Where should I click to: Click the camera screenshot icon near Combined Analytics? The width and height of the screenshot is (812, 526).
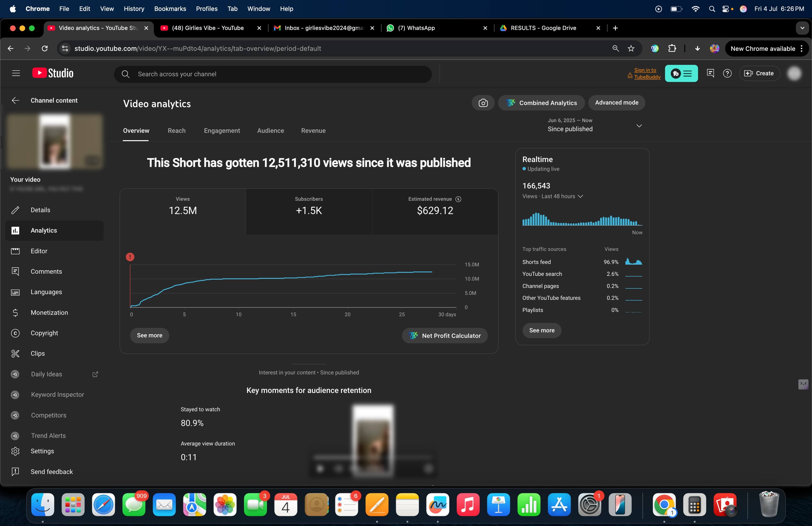[483, 103]
